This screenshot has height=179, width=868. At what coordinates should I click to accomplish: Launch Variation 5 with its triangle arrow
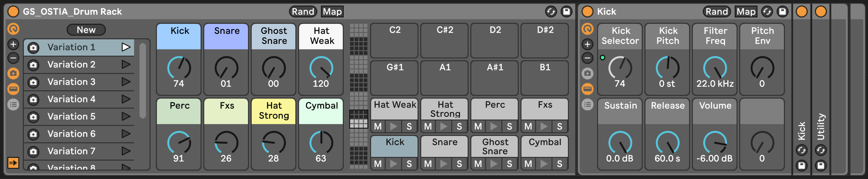click(126, 116)
